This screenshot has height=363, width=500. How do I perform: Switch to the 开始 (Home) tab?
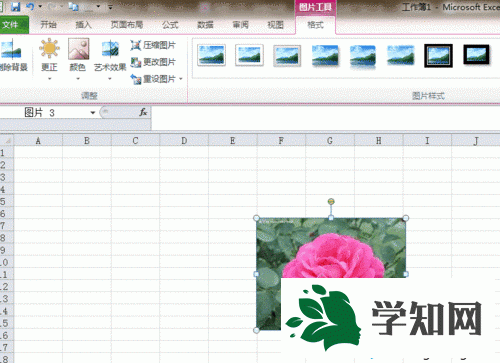48,25
